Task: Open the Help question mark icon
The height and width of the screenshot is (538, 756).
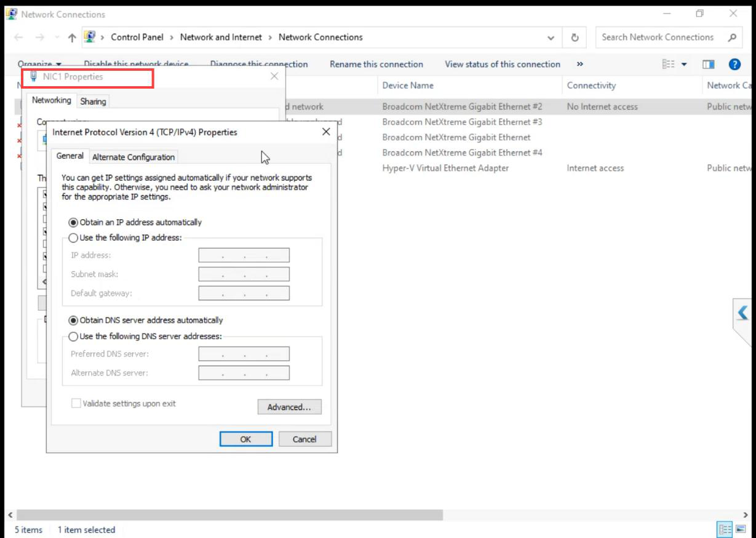Action: pyautogui.click(x=734, y=64)
